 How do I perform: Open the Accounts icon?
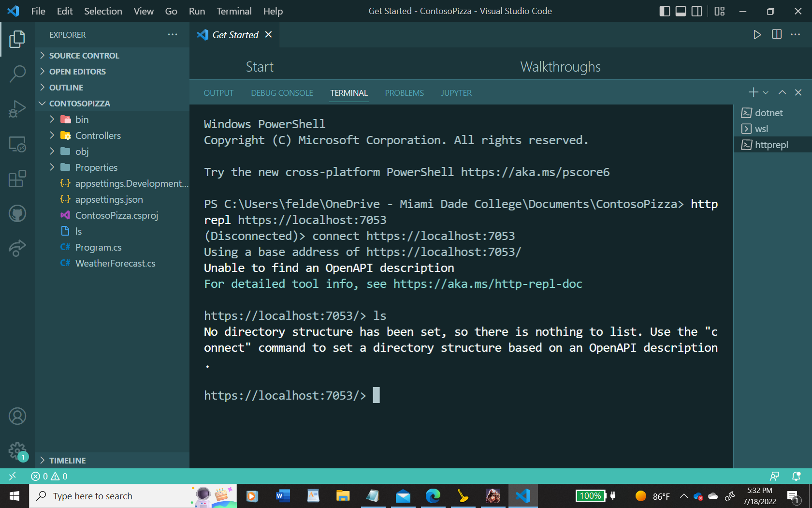tap(17, 416)
